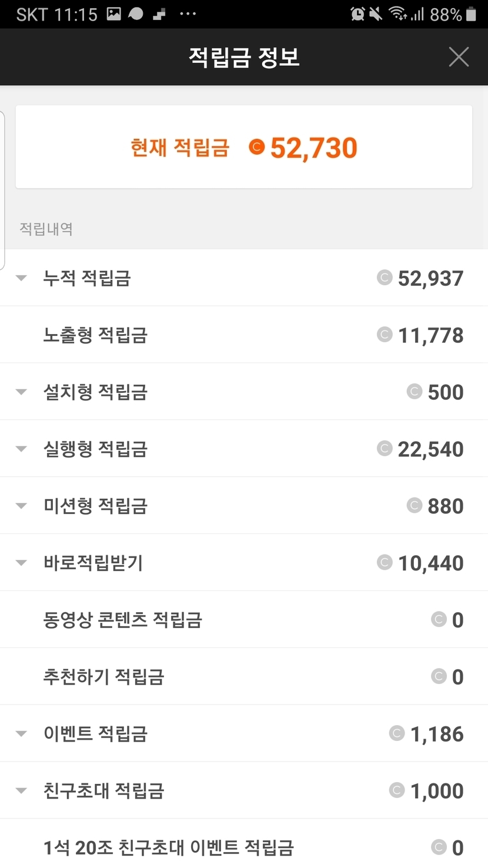The image size is (488, 868).
Task: Tap the gallery notification icon in status bar
Action: (114, 14)
